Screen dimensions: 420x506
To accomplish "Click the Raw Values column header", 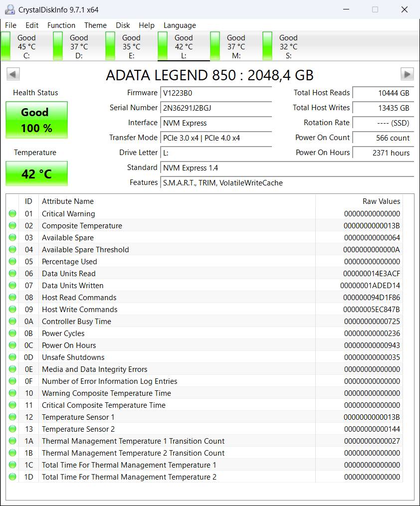I will [x=359, y=201].
